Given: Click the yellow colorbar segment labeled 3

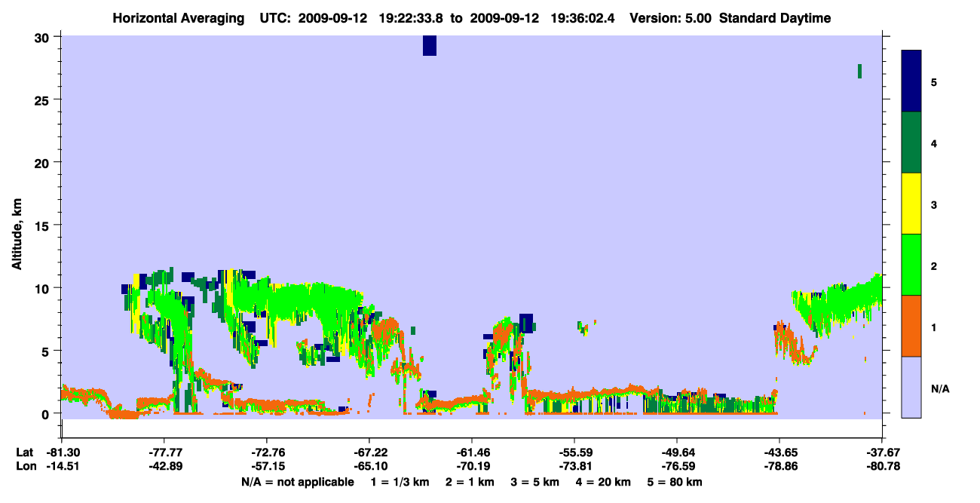Looking at the screenshot, I should [911, 204].
